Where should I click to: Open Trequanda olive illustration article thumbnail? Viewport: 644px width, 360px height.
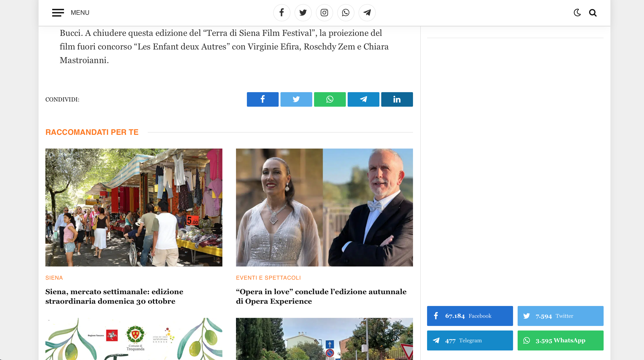click(x=134, y=339)
